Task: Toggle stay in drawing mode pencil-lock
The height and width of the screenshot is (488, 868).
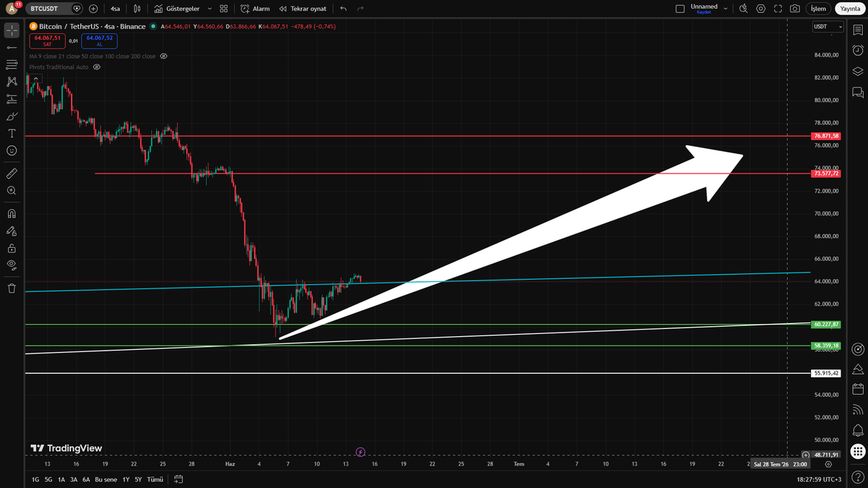Action: point(12,231)
